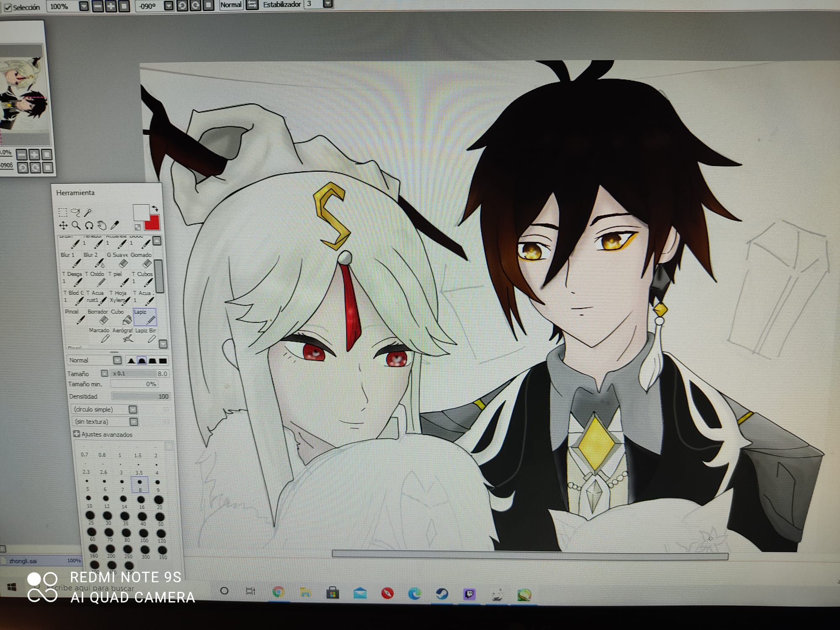Activate the Eyedropper tool
Viewport: 840px width, 630px height.
[x=114, y=226]
